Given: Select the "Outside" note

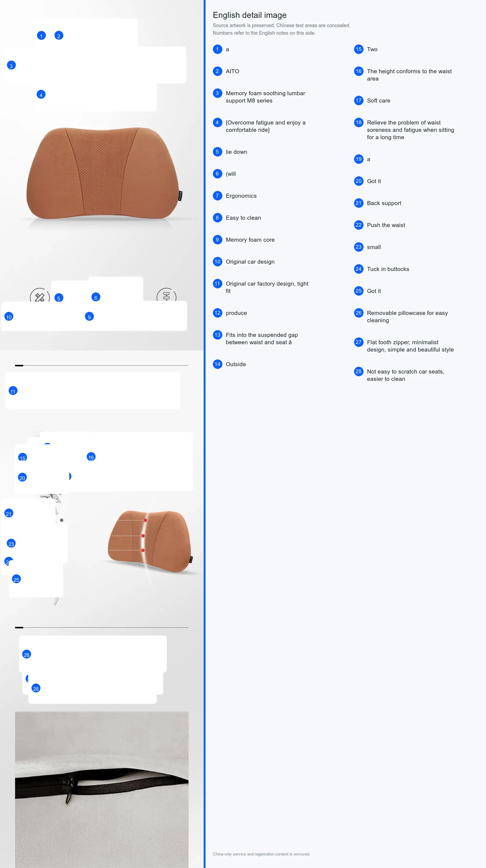Looking at the screenshot, I should tap(236, 364).
